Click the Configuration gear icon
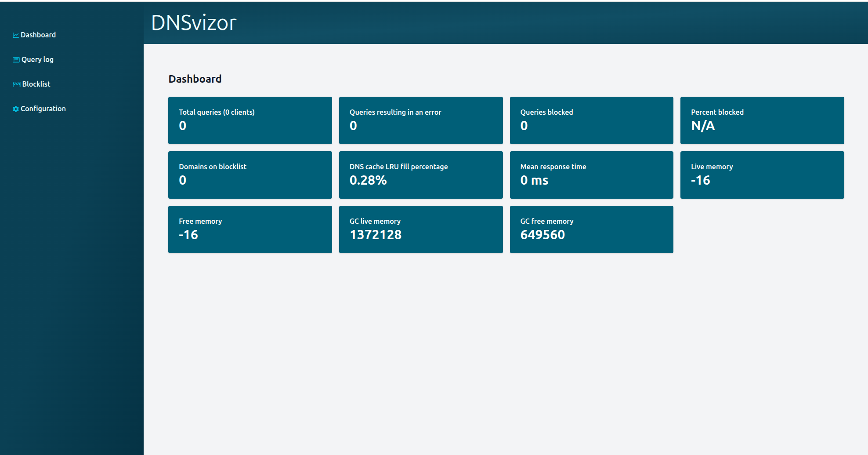This screenshot has height=455, width=868. 16,109
